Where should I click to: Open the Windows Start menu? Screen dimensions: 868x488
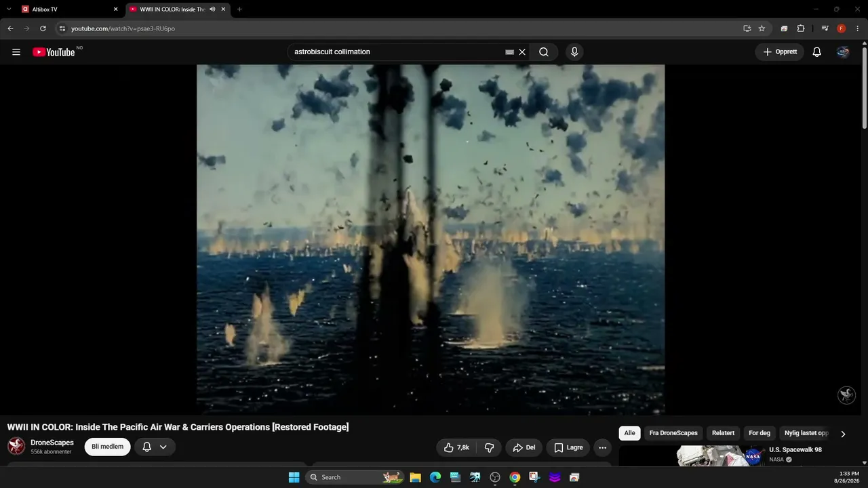pos(294,477)
